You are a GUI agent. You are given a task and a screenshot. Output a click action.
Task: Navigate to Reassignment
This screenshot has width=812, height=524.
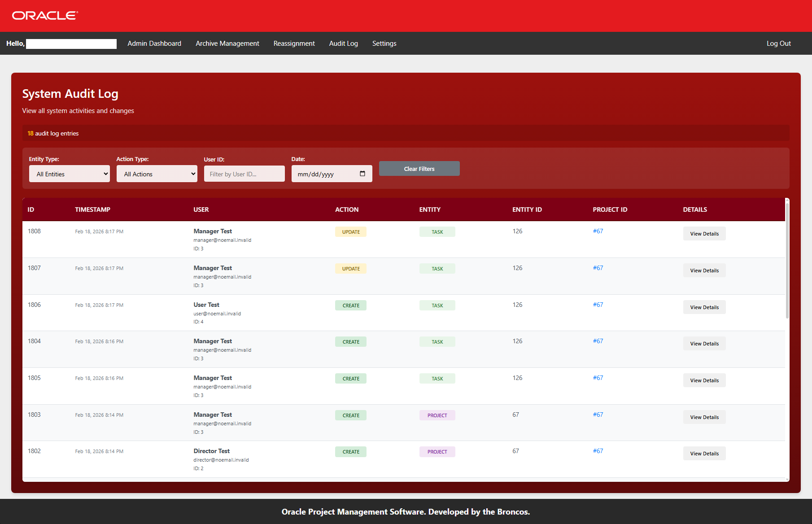294,44
